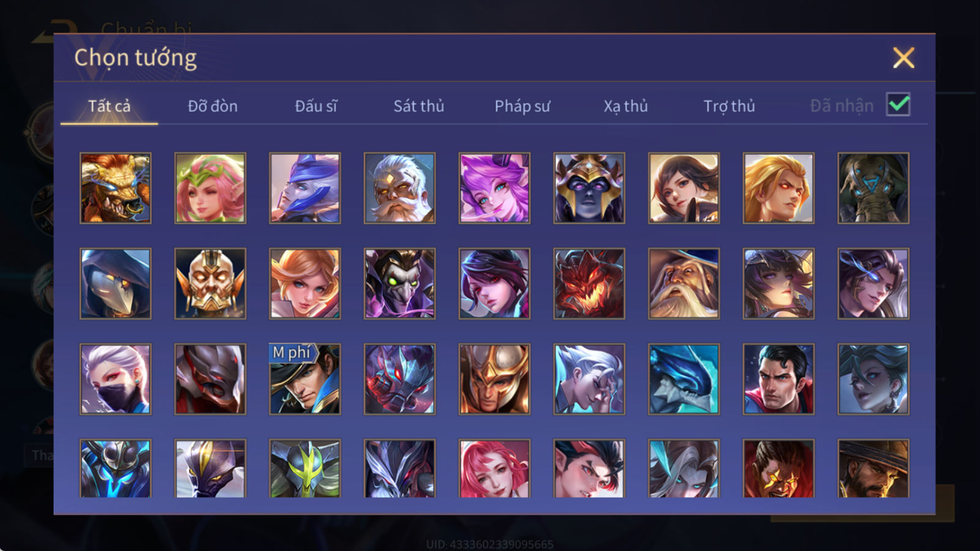Go to the Trợ thủ tab

click(x=729, y=106)
